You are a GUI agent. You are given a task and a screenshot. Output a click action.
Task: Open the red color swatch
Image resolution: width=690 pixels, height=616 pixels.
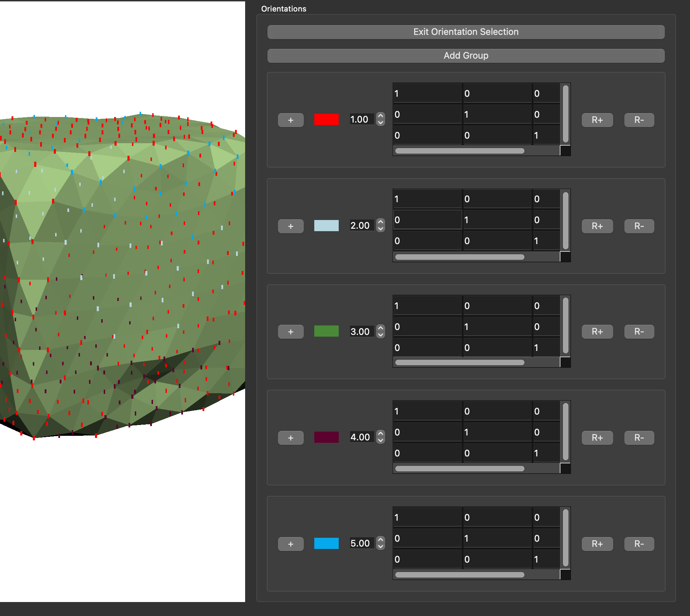coord(326,119)
